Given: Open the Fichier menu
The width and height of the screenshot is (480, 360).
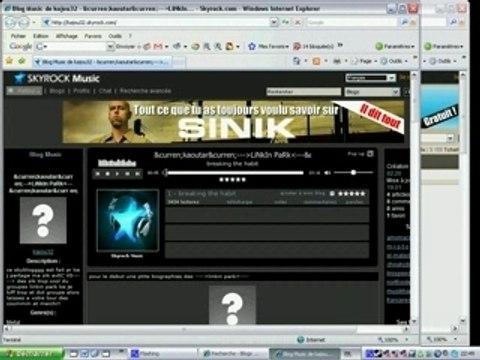Looking at the screenshot, I should point(18,36).
